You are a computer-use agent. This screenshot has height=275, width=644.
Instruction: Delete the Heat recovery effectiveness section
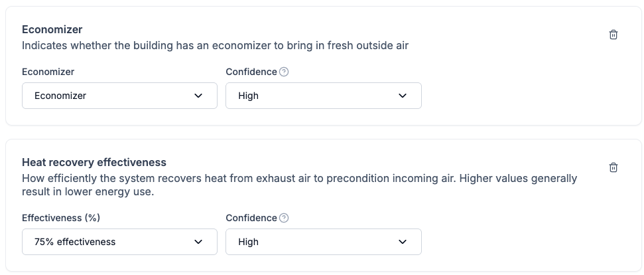613,167
